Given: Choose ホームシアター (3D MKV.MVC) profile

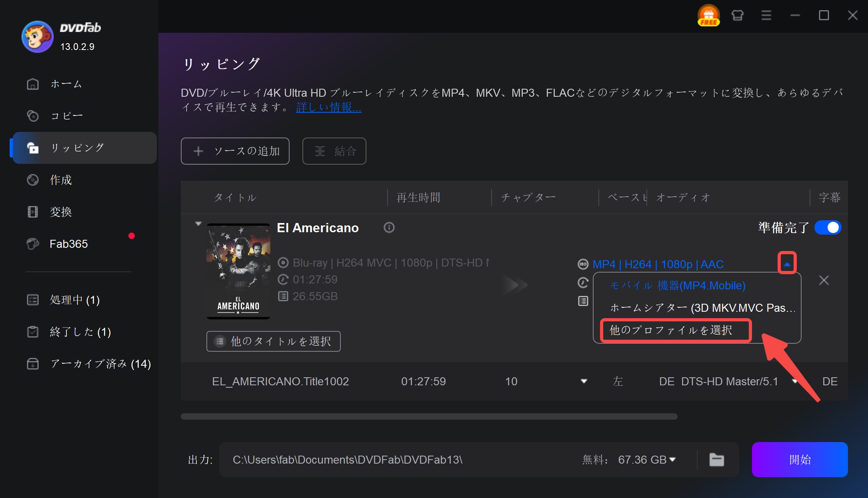Looking at the screenshot, I should pos(702,308).
